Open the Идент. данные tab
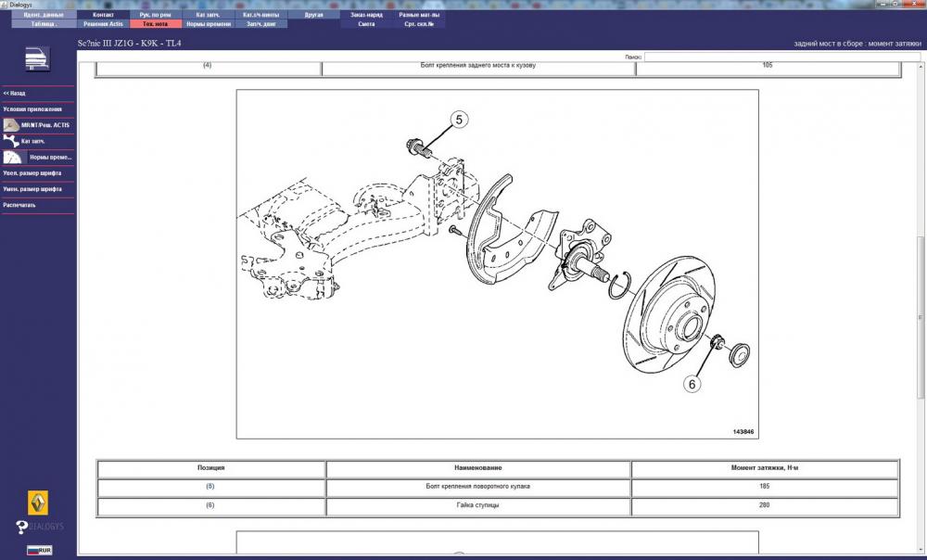Screen dimensions: 927x560 point(44,15)
